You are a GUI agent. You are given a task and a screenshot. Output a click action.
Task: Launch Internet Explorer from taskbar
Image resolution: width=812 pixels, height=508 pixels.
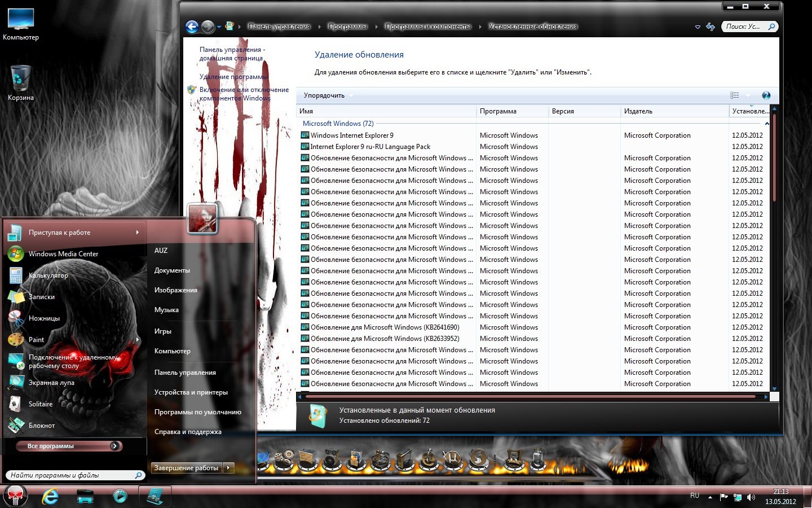pos(51,496)
